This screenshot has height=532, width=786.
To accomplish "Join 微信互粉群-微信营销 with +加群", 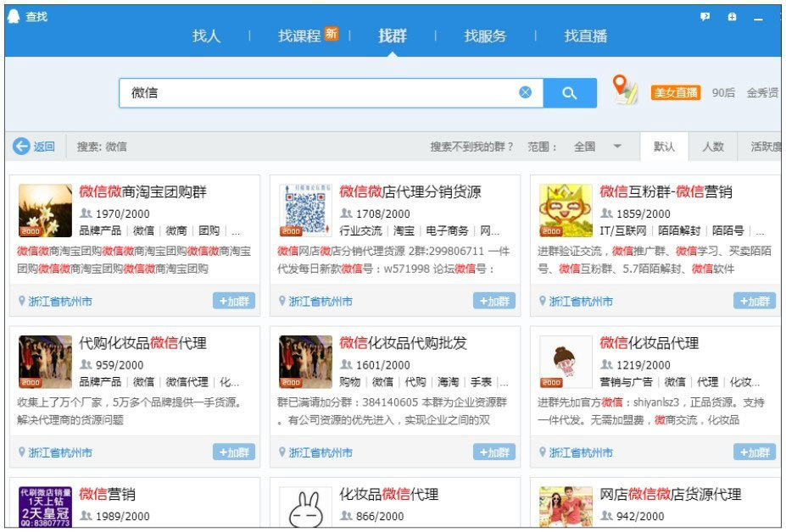I will [x=755, y=301].
